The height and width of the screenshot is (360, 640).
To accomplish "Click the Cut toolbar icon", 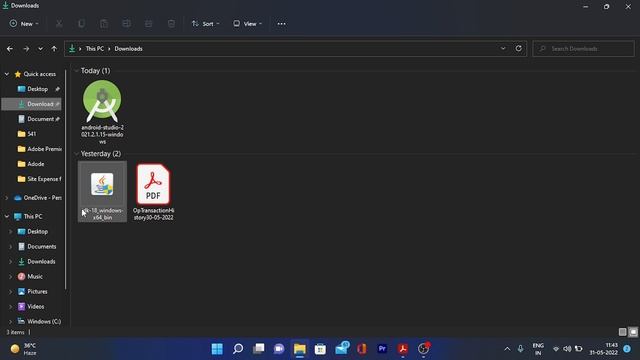I will tap(59, 24).
